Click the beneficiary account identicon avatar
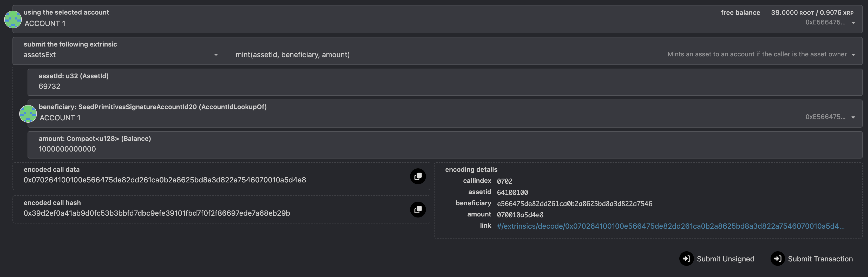Image resolution: width=868 pixels, height=277 pixels. tap(28, 114)
